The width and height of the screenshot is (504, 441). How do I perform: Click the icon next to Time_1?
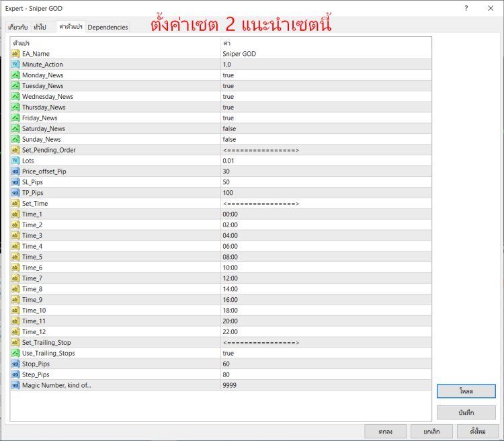coord(15,214)
